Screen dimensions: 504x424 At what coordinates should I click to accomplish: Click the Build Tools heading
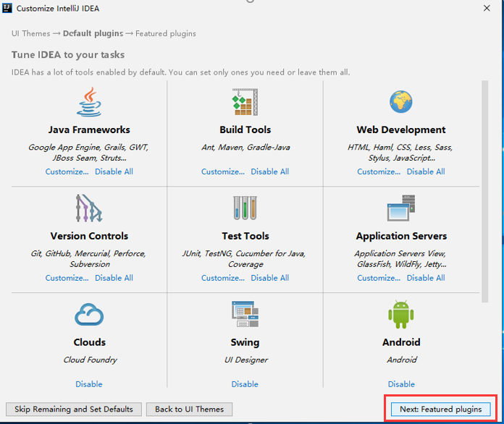pyautogui.click(x=245, y=130)
